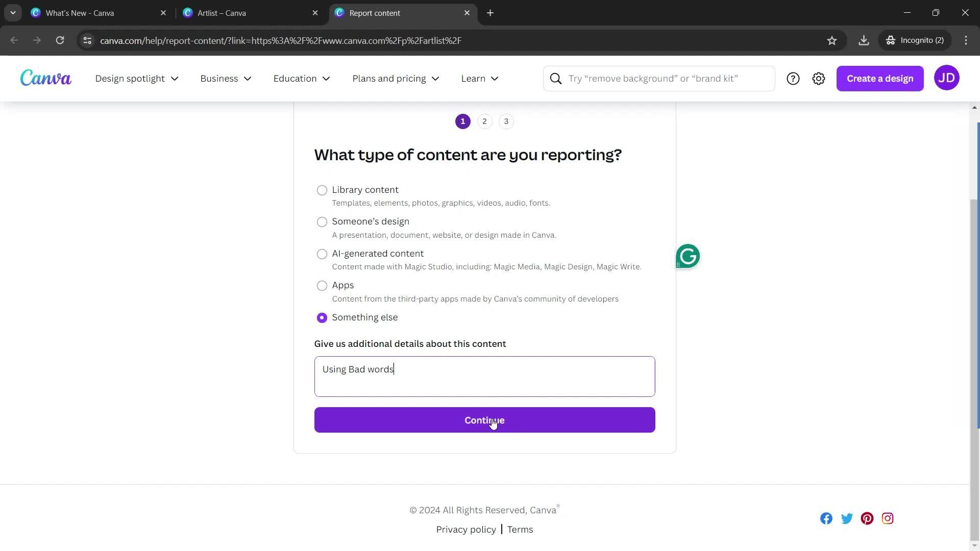Screen dimensions: 980x551
Task: Click the Create a design button
Action: coord(880,78)
